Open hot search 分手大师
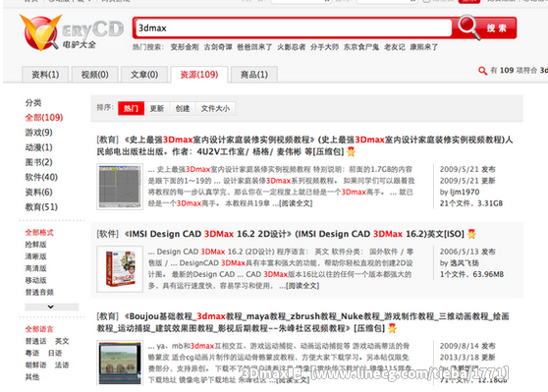Viewport: 548px width, 392px height. (324, 47)
